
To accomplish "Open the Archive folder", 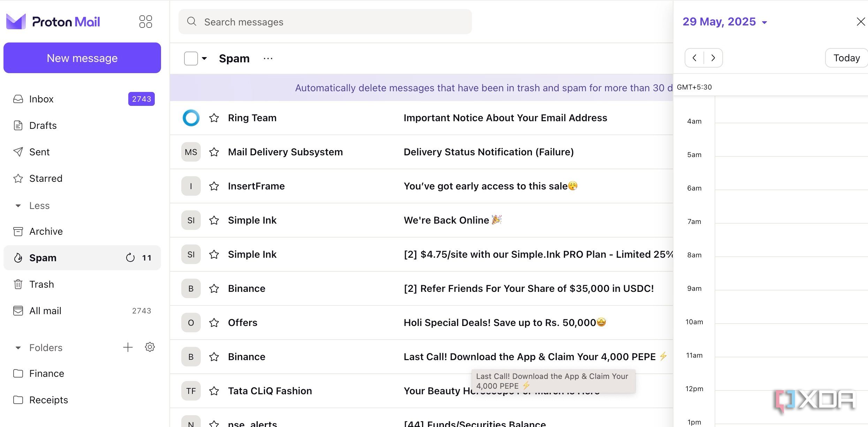I will tap(82, 231).
